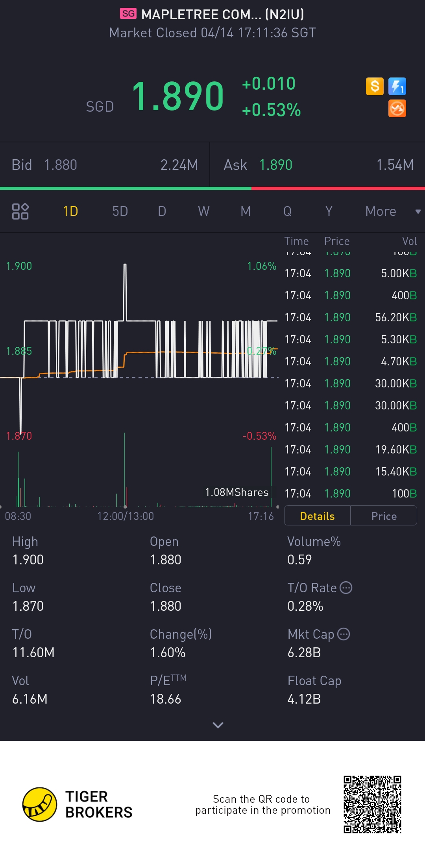Tap the Change(%) value 1.60%
The width and height of the screenshot is (425, 868).
pyautogui.click(x=168, y=652)
